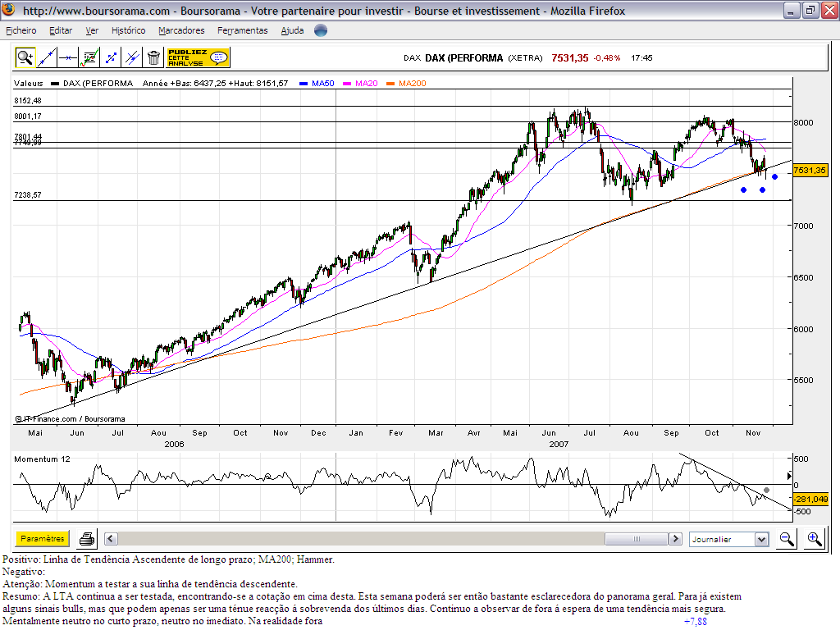Click the MA200 legend label
The width and height of the screenshot is (840, 630).
[413, 83]
